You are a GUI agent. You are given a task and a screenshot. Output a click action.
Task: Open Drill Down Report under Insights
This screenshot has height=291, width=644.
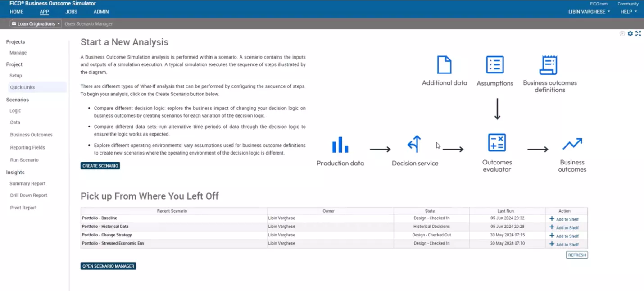click(28, 196)
